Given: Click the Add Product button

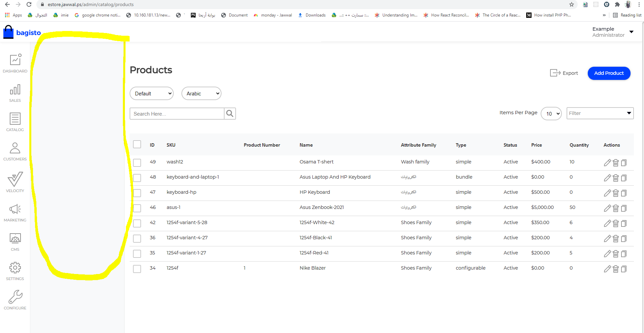Looking at the screenshot, I should (x=609, y=73).
